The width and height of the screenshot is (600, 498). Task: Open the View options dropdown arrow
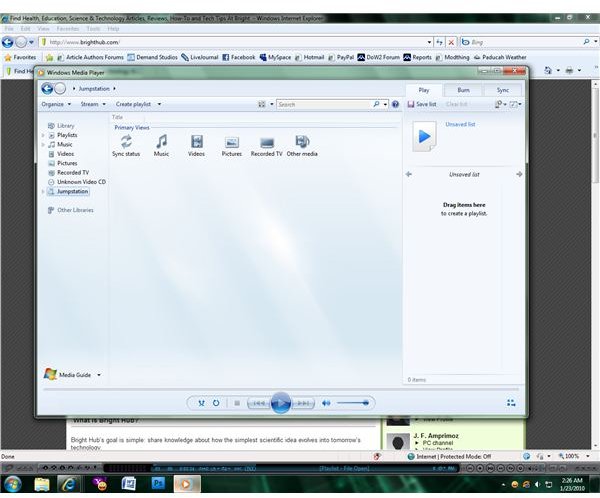coord(272,104)
